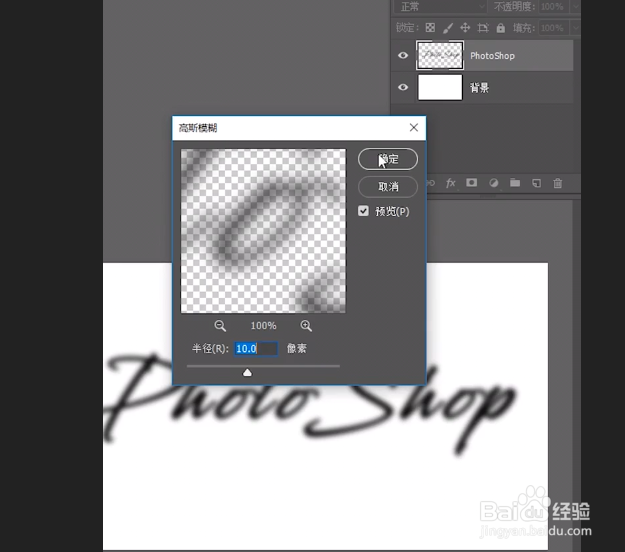Screen dimensions: 625x552
Task: Lock artboard nesting icon
Action: tap(483, 28)
